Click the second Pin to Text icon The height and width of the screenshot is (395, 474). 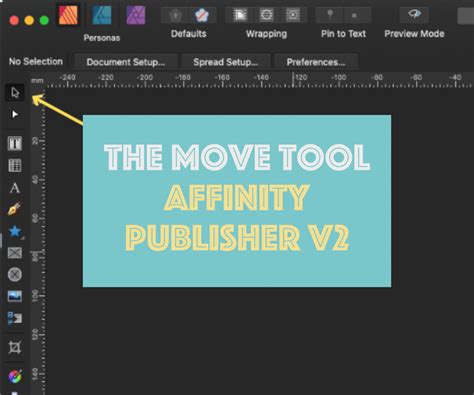point(355,15)
